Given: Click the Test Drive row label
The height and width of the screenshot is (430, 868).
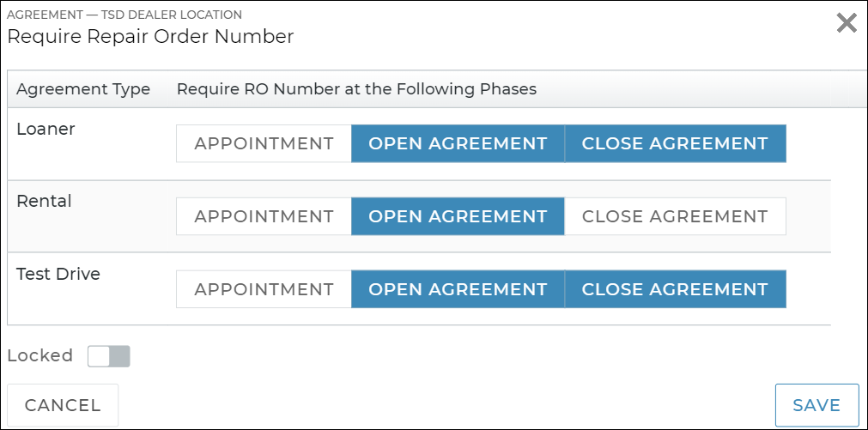Looking at the screenshot, I should point(58,275).
